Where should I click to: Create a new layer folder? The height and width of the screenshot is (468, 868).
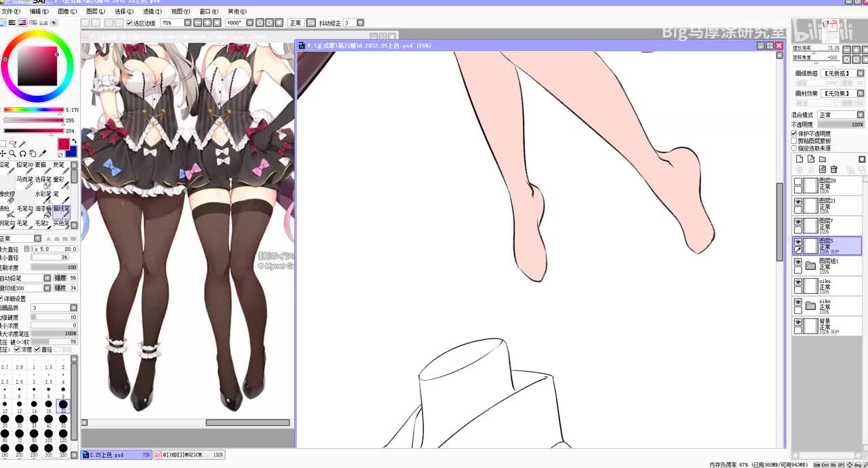point(823,159)
